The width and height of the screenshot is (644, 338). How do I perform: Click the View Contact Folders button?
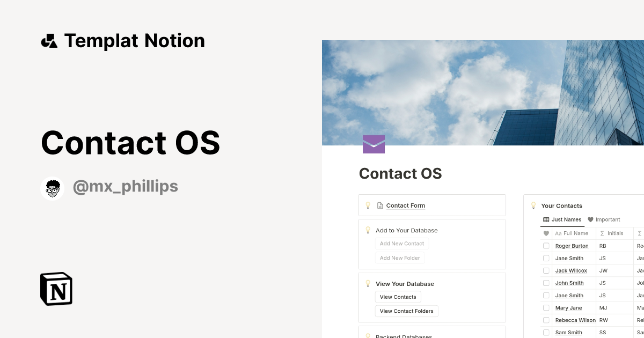pos(406,311)
